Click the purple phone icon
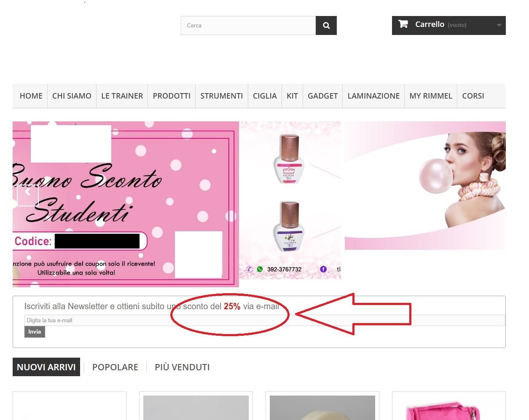Viewport: 529px width, 420px height. click(x=250, y=269)
